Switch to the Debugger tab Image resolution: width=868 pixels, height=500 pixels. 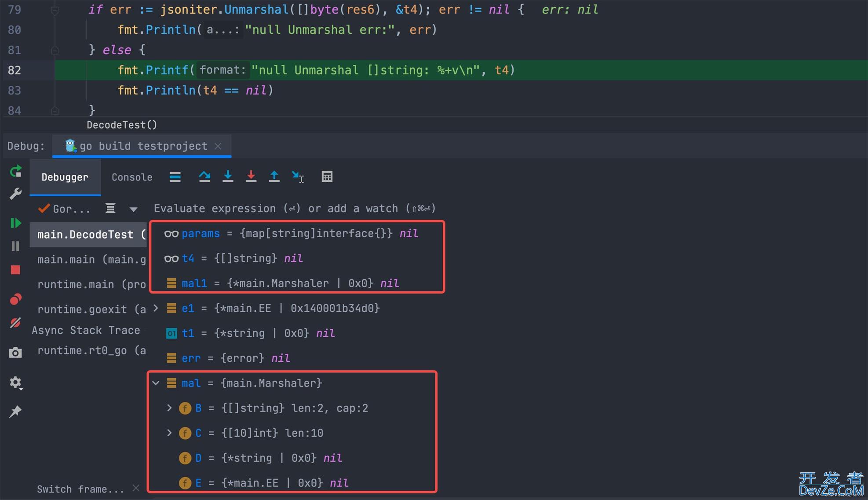tap(65, 177)
